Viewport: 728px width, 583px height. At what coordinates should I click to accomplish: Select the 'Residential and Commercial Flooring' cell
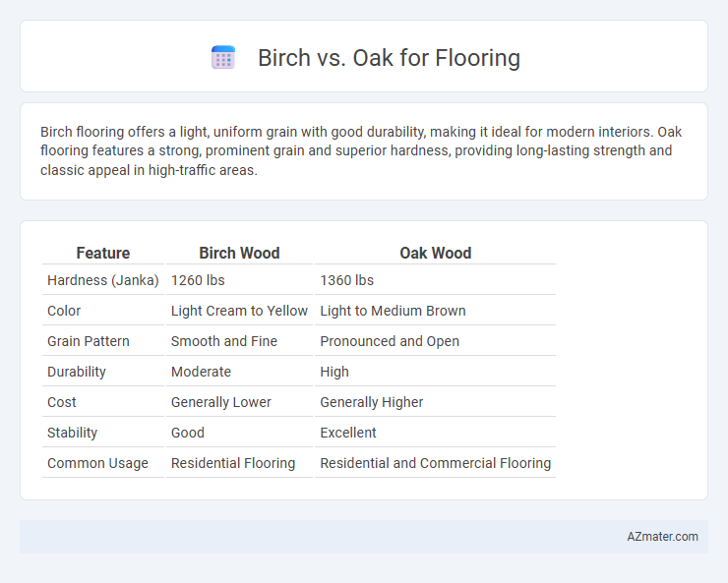436,463
